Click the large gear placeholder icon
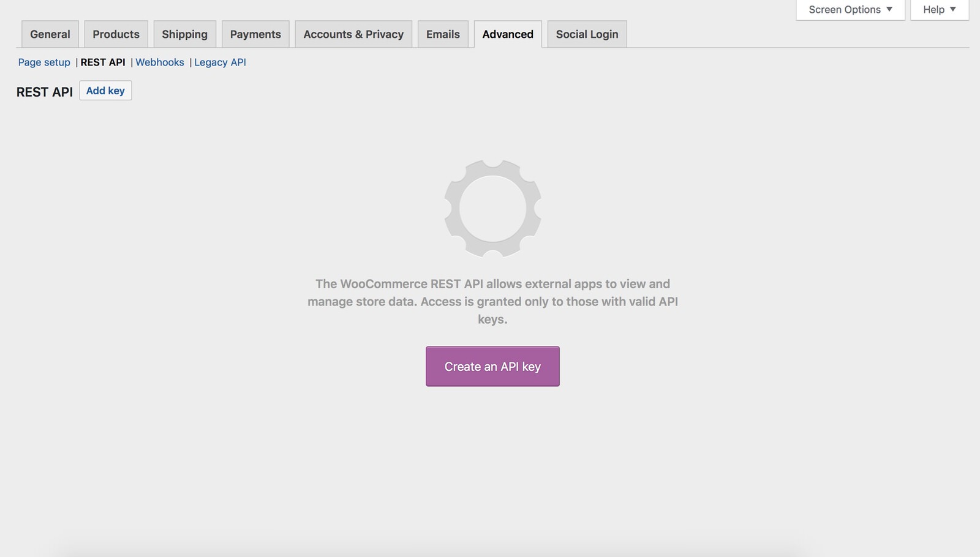This screenshot has height=557, width=980. (492, 209)
